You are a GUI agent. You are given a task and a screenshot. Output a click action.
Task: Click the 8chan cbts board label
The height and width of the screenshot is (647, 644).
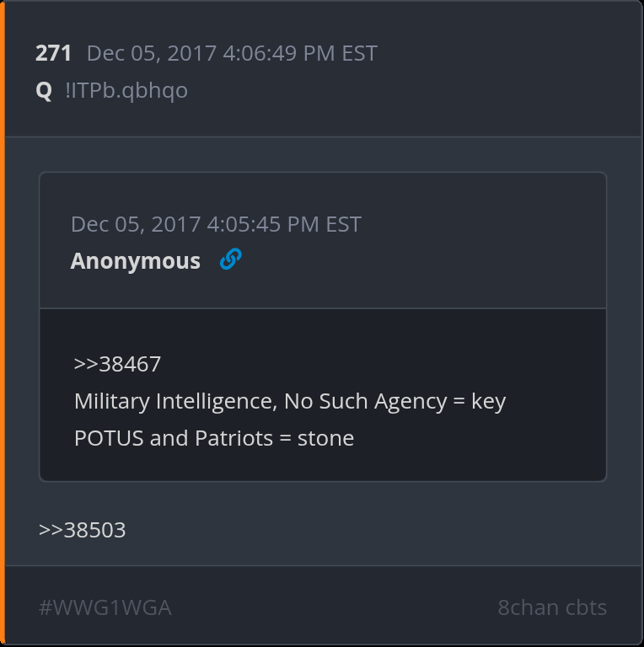click(552, 607)
